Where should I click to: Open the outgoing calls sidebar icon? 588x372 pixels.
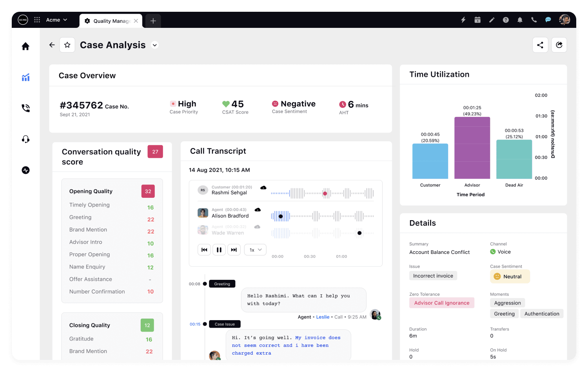pyautogui.click(x=25, y=108)
